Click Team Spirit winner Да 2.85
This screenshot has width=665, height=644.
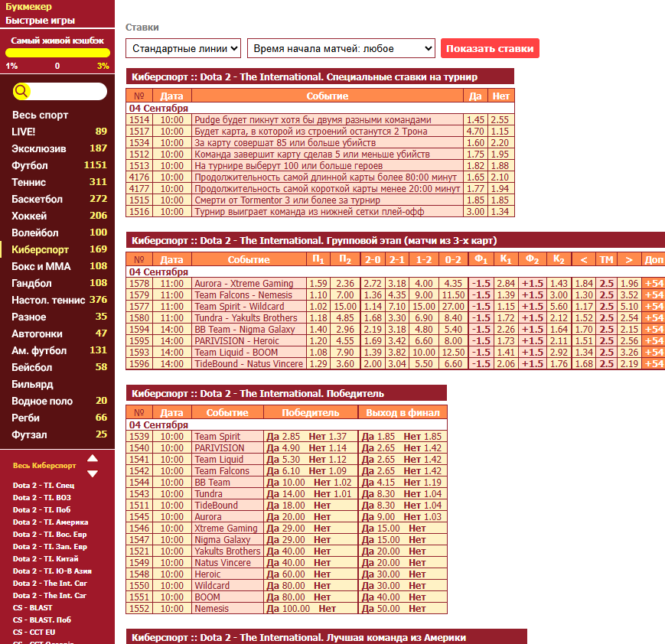(283, 437)
